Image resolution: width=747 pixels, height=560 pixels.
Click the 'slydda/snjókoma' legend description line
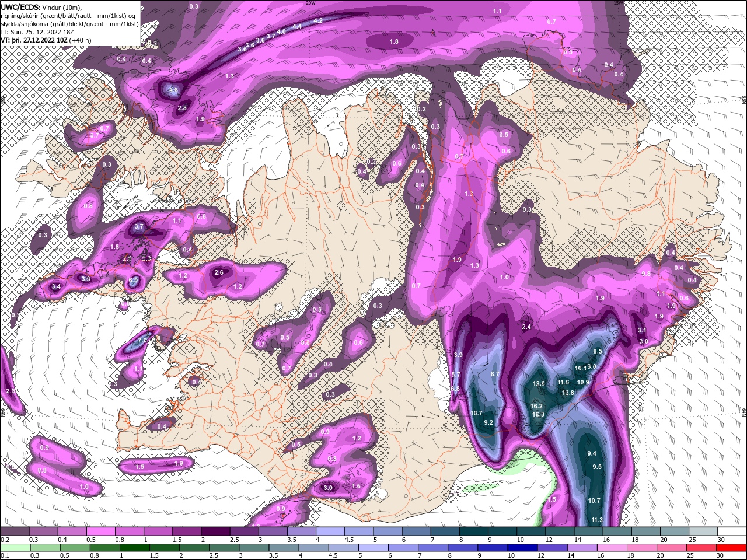point(69,24)
